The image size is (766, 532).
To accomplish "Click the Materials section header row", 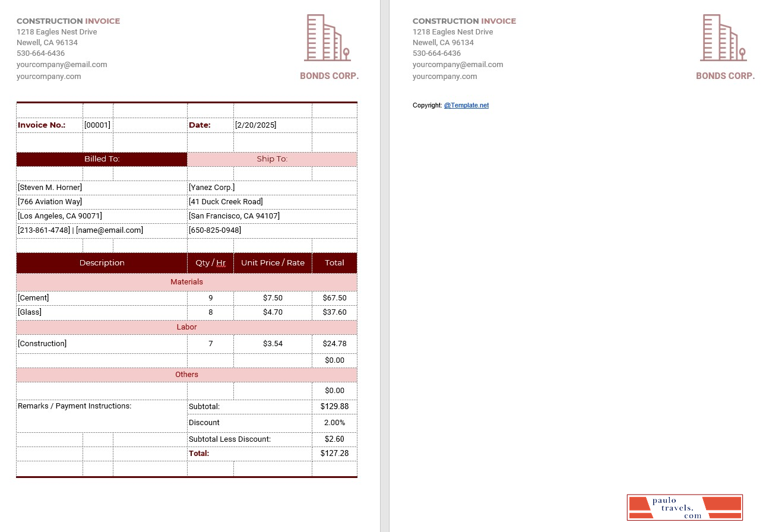I will (186, 281).
